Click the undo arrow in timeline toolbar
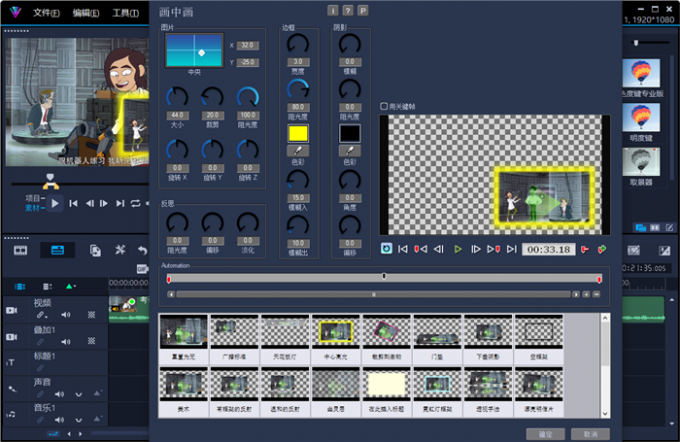The width and height of the screenshot is (680, 442). (x=142, y=250)
